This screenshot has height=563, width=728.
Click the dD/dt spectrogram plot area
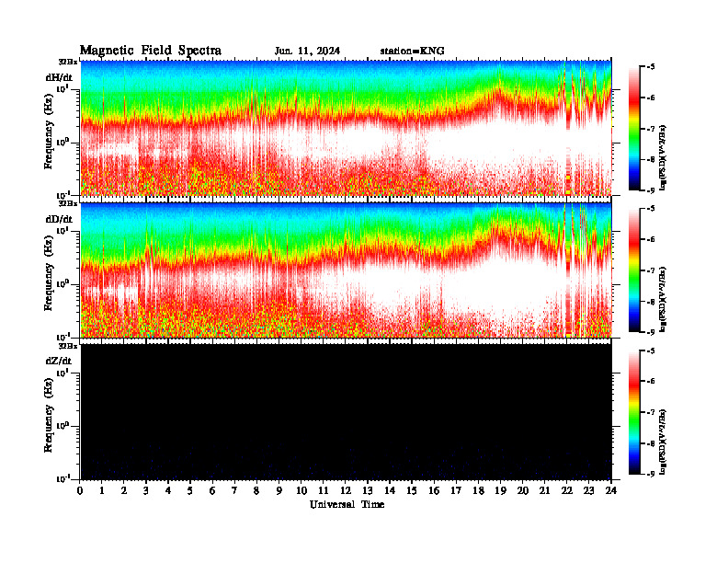coord(347,270)
